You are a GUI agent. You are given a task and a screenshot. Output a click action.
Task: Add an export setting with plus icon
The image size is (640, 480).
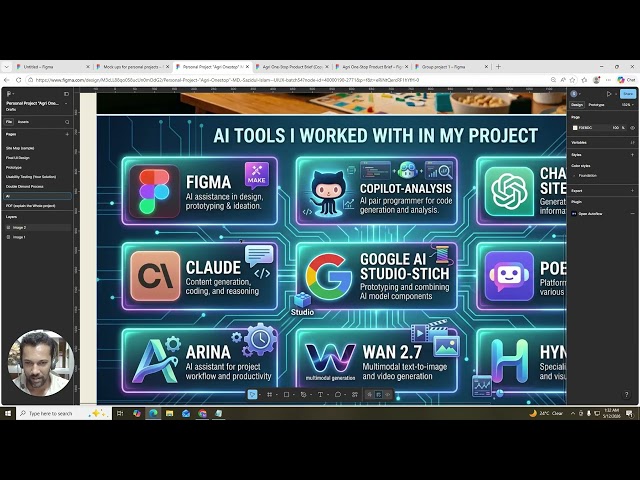click(632, 191)
